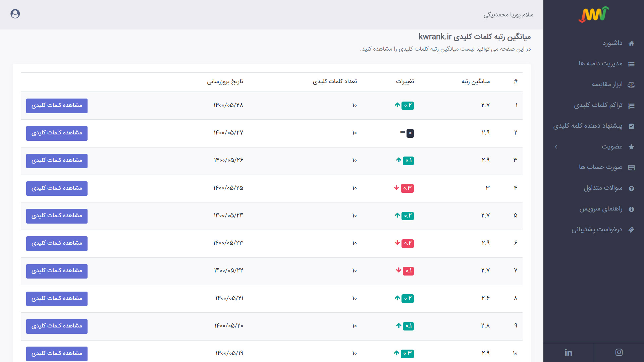Click the date cell ۱۴۰۰/۰۵/۲۸
Screen dimensions: 644x362
point(228,105)
